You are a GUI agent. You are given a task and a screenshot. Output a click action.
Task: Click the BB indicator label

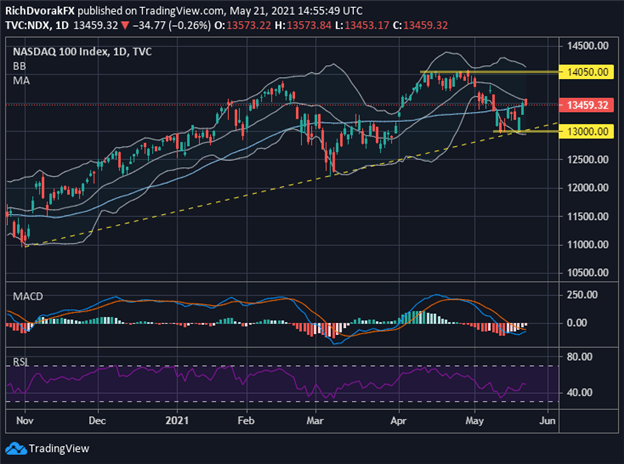click(x=20, y=66)
